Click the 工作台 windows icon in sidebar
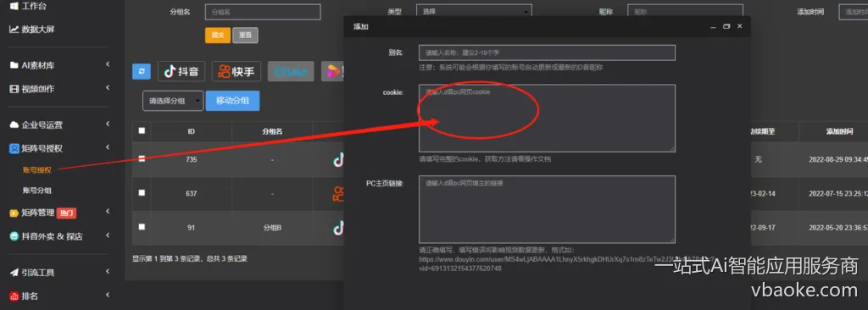This screenshot has width=868, height=310. pyautogui.click(x=14, y=7)
